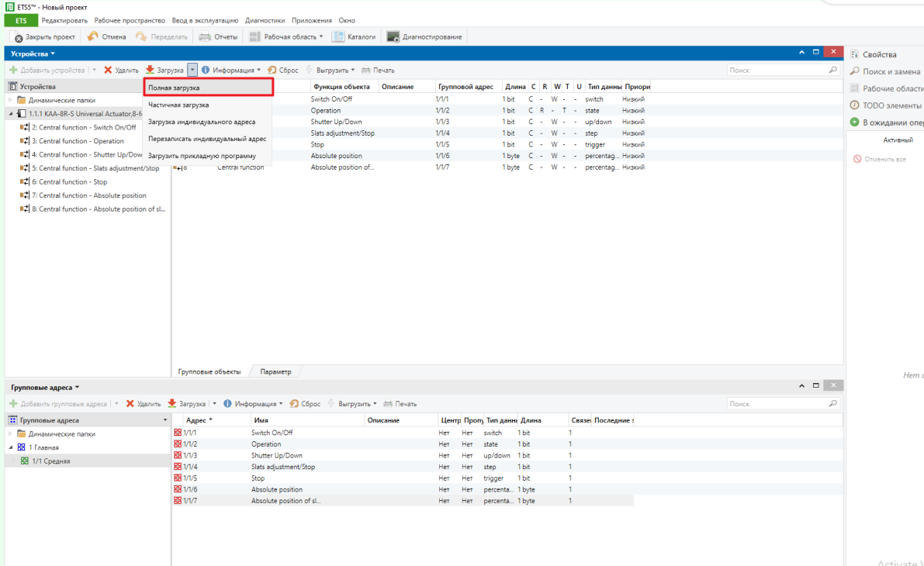The image size is (924, 566).
Task: Click Печать in group addresses toolbar
Action: pos(400,404)
